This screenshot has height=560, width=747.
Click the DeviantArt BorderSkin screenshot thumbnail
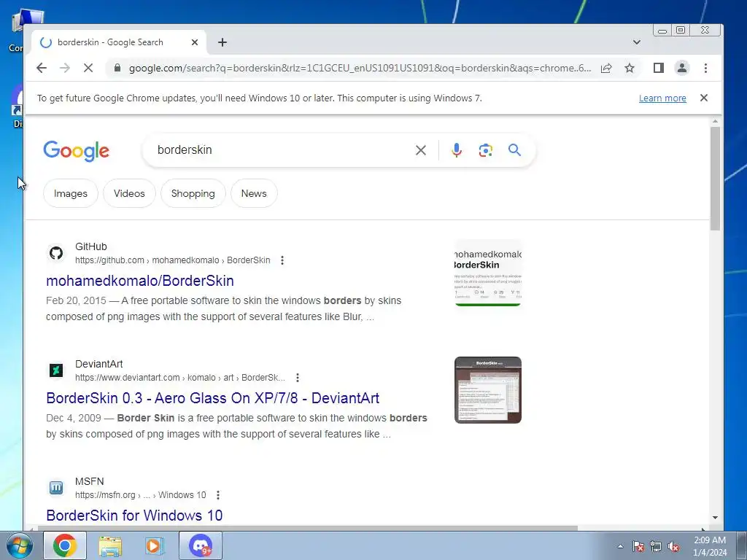tap(488, 390)
